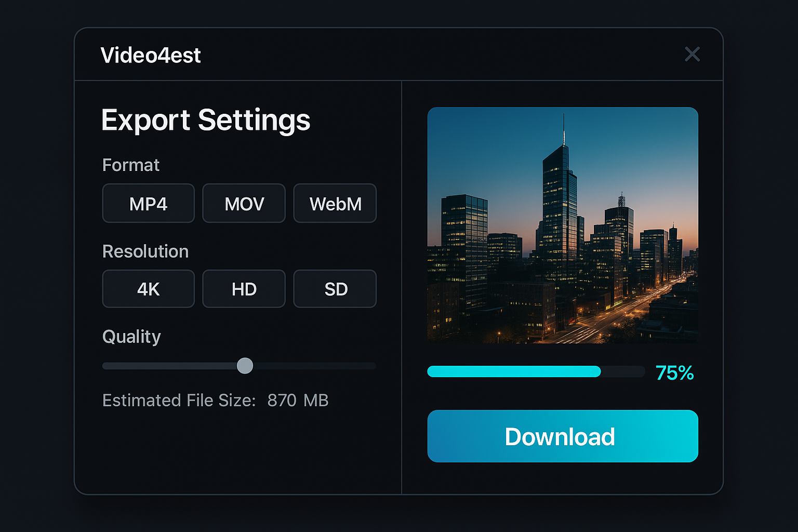Select the MOV format option
Viewport: 798px width, 532px height.
(244, 203)
